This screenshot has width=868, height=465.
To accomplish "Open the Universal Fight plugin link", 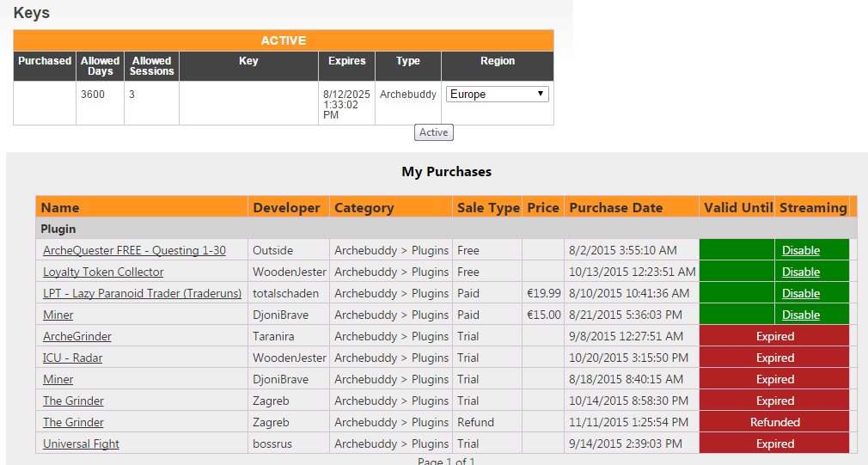I will click(81, 444).
